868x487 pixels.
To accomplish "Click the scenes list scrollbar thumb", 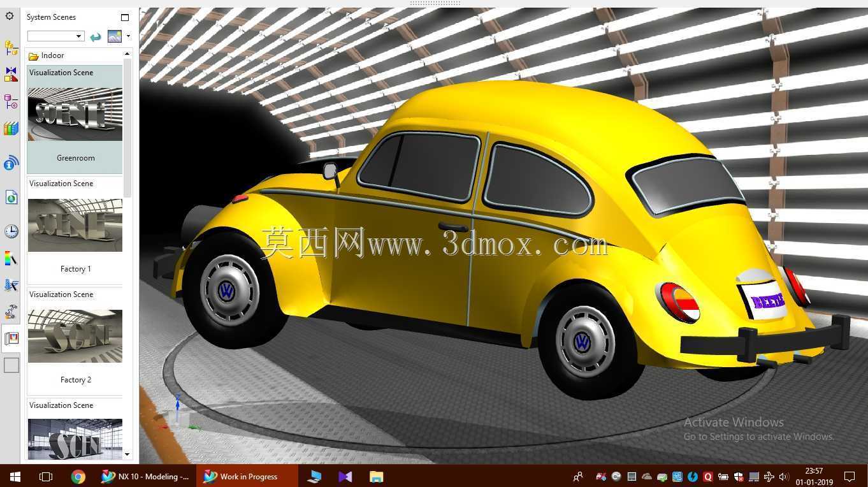I will [127, 127].
